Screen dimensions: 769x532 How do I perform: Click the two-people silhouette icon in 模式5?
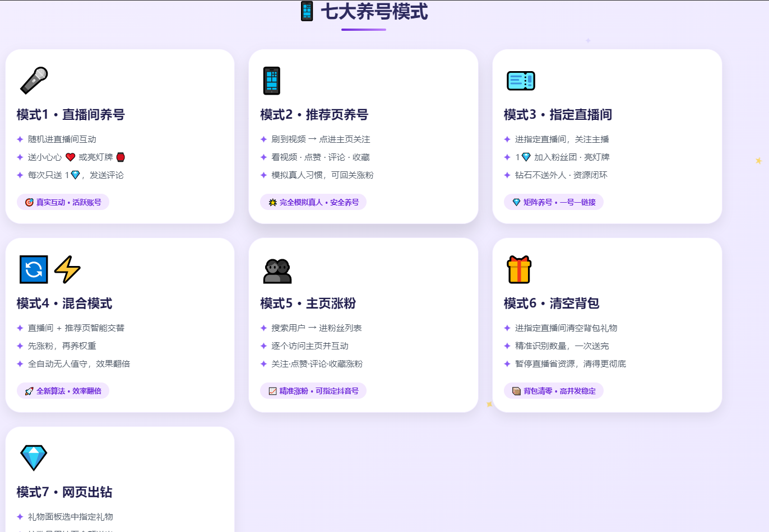[277, 270]
